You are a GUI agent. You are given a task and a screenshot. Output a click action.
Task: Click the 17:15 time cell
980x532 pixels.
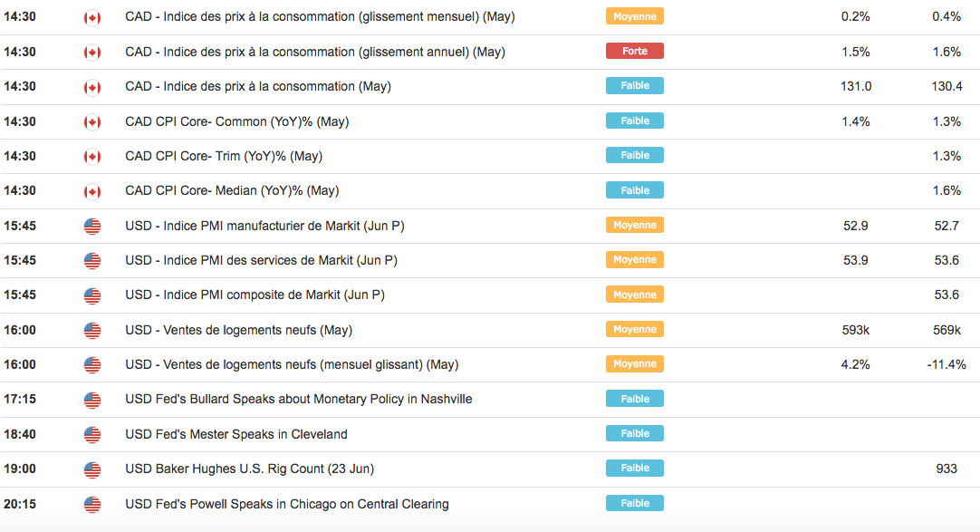coord(20,399)
